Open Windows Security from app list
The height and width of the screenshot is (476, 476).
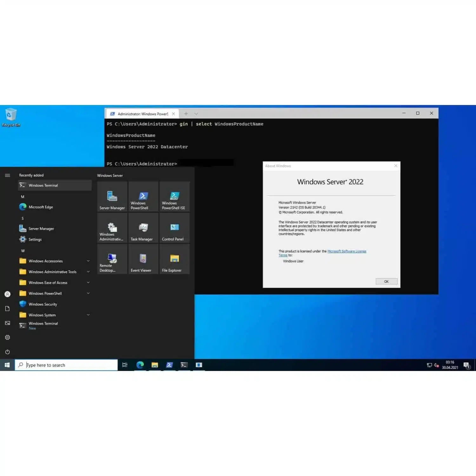[x=55, y=304]
